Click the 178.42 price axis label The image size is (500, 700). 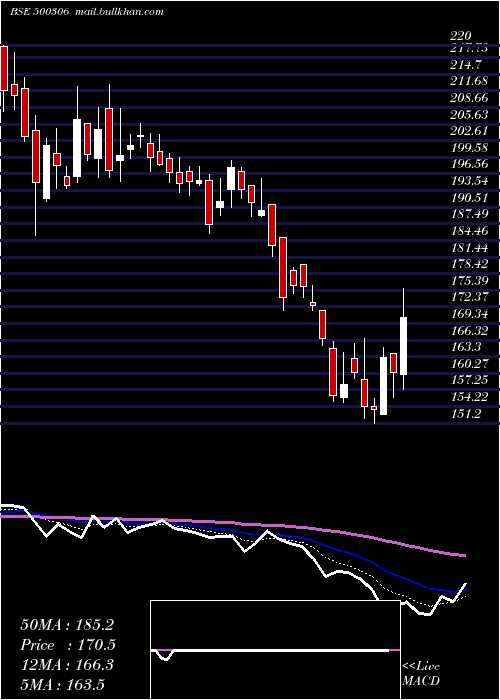(x=469, y=264)
